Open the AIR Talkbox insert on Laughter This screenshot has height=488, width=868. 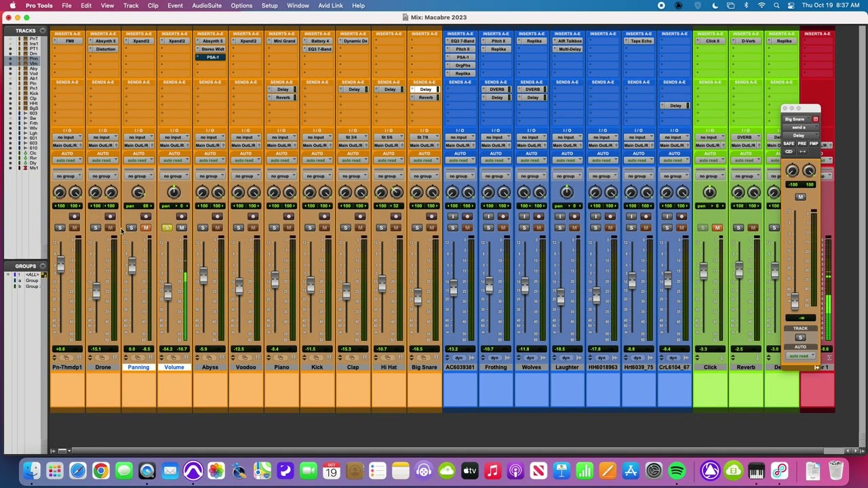(568, 41)
